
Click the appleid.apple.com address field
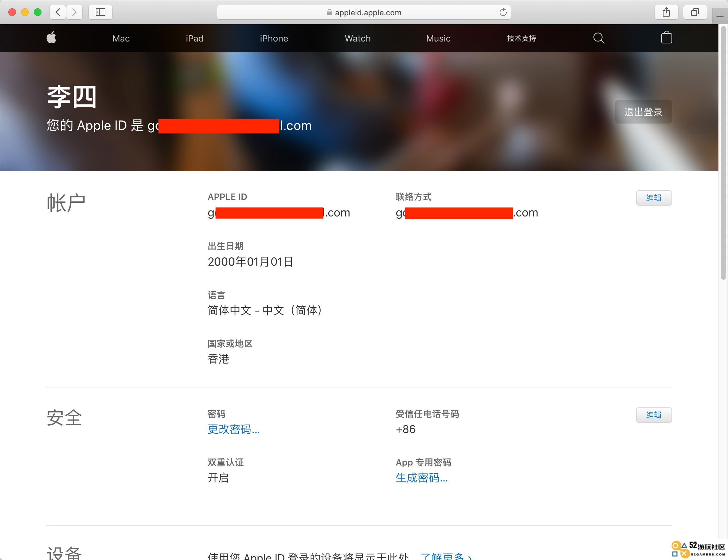pyautogui.click(x=364, y=12)
